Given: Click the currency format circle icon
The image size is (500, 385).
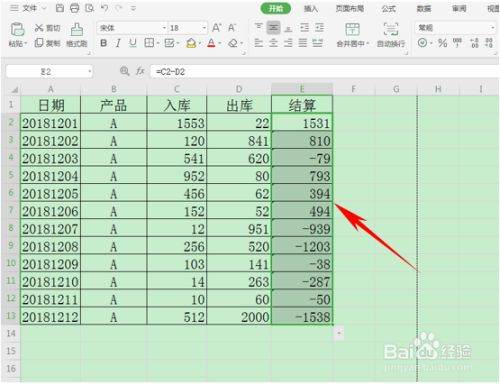Looking at the screenshot, I should coord(422,43).
